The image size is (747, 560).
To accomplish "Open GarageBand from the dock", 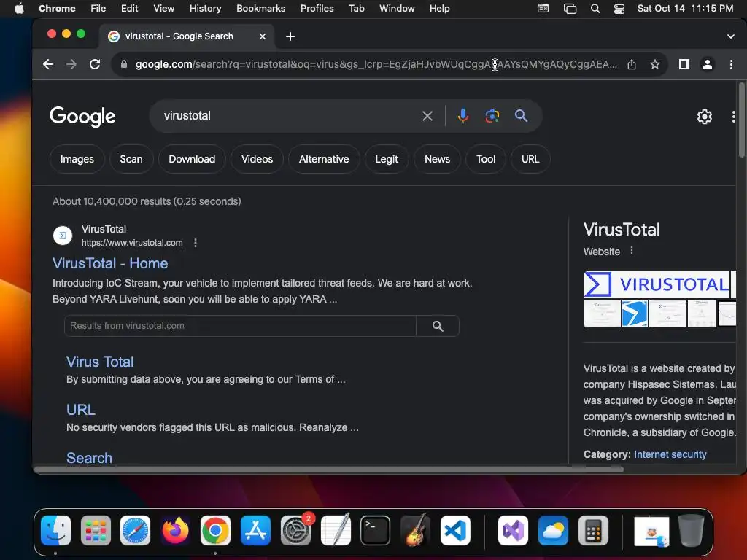I will coord(415,529).
